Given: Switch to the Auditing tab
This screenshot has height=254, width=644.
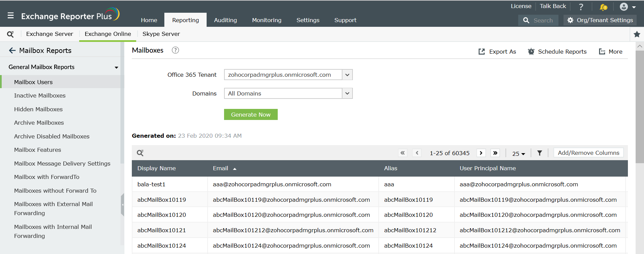Looking at the screenshot, I should [225, 20].
